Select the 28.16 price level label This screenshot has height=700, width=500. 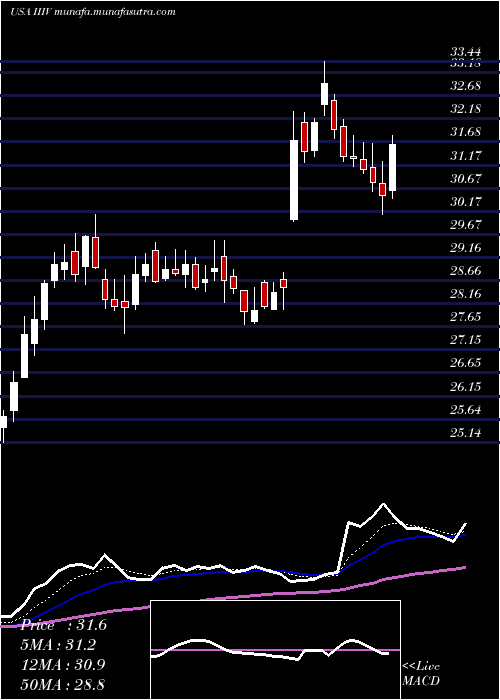pos(466,293)
